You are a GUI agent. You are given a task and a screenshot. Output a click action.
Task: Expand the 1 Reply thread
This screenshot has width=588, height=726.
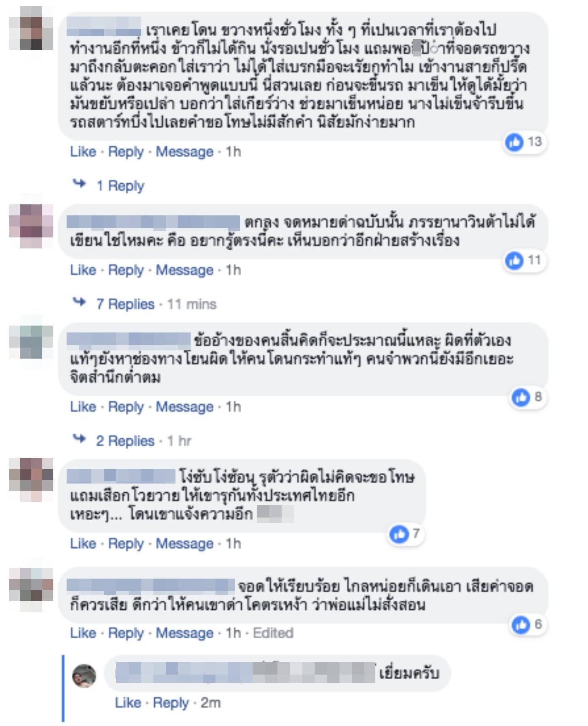[120, 186]
